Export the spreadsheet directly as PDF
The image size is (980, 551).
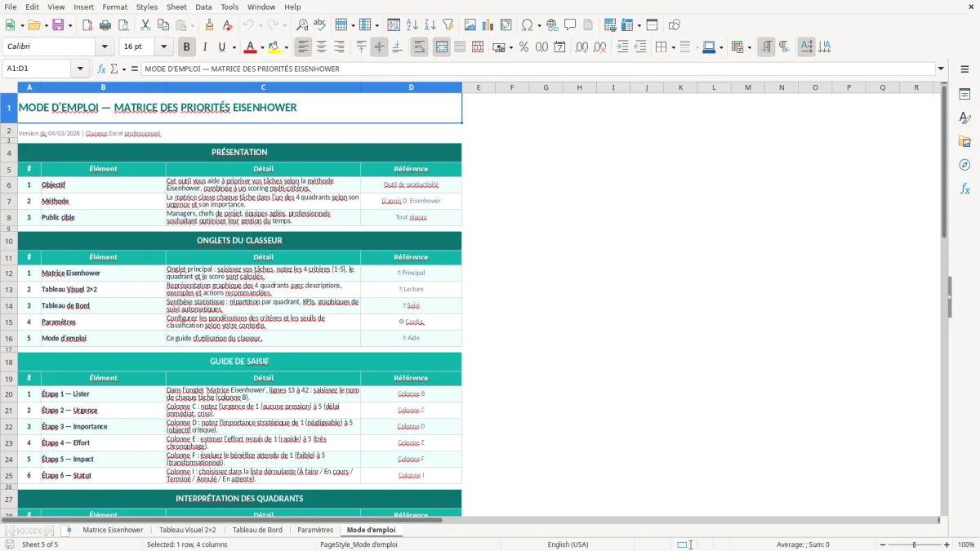coord(87,25)
